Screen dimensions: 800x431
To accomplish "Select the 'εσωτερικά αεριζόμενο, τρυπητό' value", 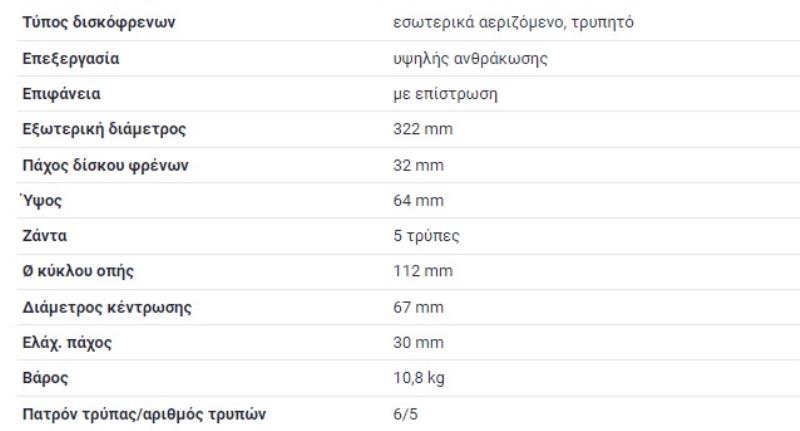I will [x=513, y=22].
